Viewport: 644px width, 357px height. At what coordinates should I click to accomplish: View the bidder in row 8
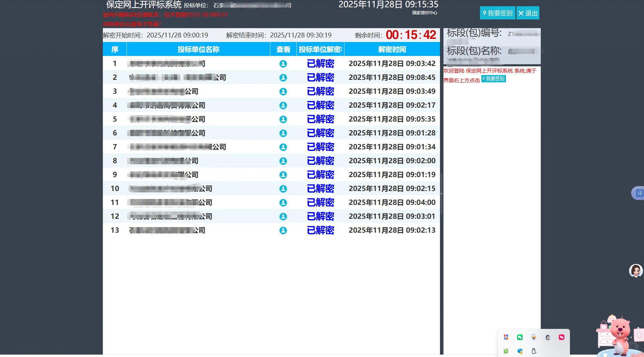(x=283, y=161)
